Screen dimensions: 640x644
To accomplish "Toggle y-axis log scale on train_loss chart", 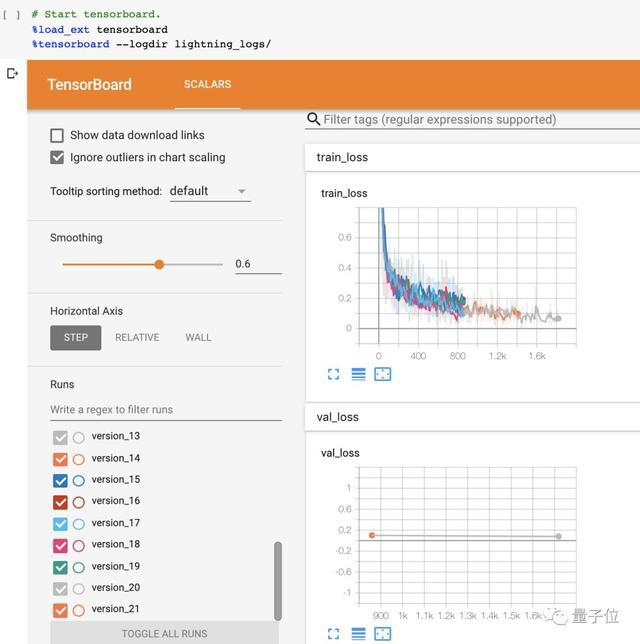I will click(x=358, y=374).
